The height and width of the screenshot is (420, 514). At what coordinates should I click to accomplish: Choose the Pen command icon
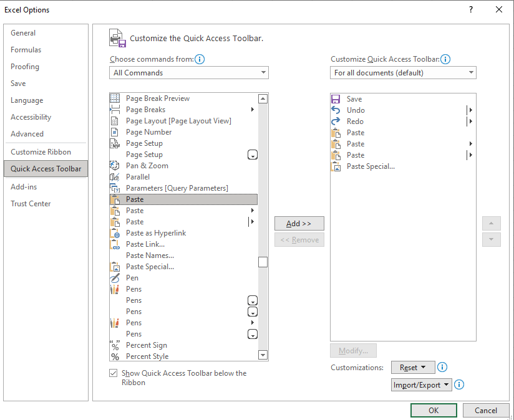pyautogui.click(x=115, y=278)
